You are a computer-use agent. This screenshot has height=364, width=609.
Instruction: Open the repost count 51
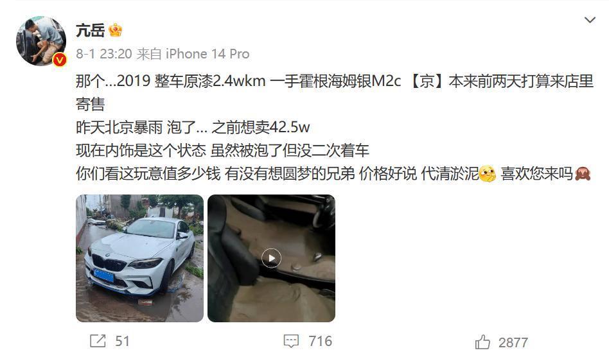click(122, 341)
